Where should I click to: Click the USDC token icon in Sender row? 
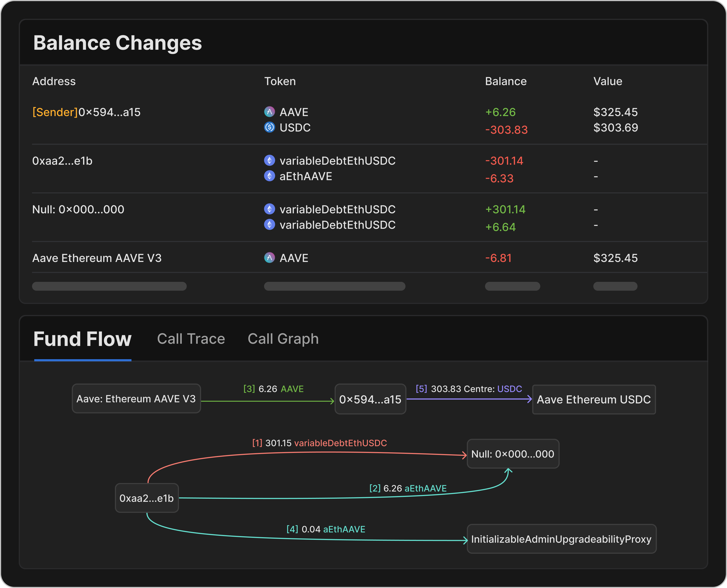coord(269,127)
